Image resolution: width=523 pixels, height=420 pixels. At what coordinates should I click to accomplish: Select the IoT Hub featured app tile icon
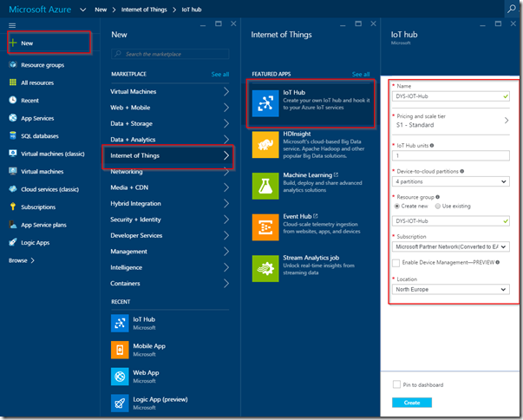265,103
